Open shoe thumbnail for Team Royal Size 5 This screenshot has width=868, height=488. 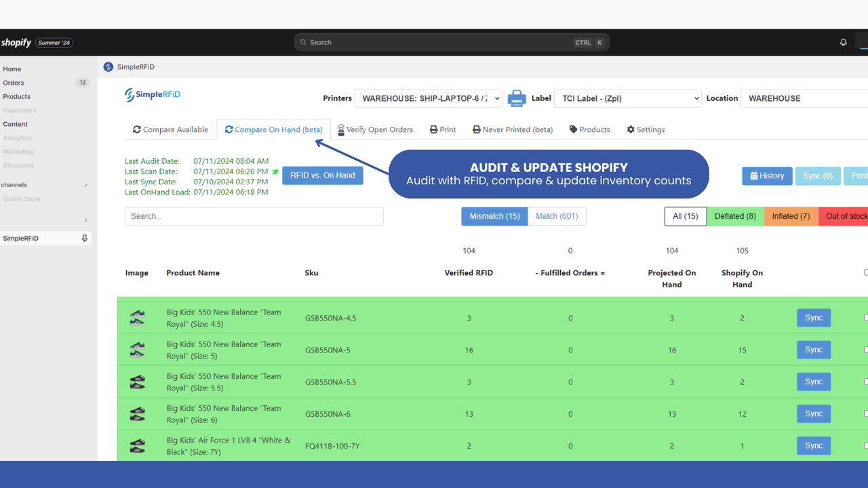click(138, 350)
